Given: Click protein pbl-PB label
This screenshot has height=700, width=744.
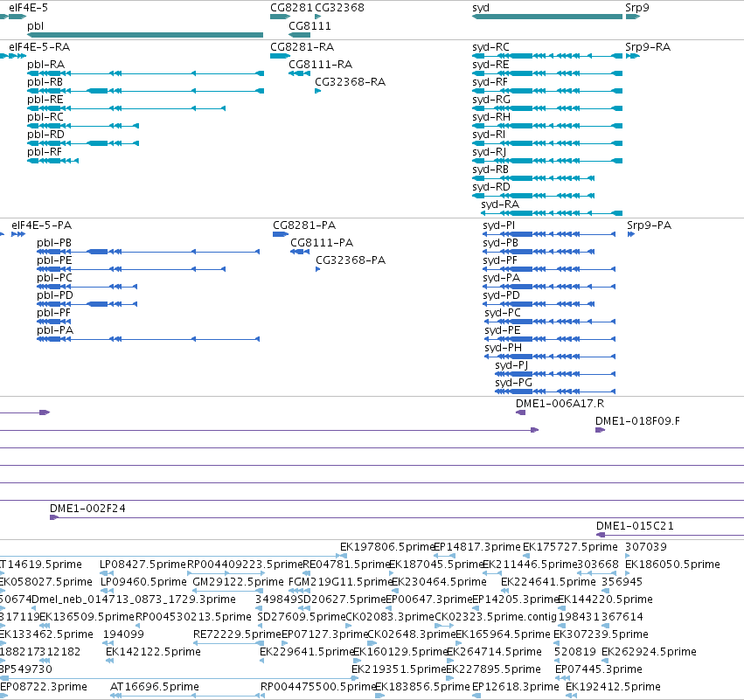Looking at the screenshot, I should pos(54,243).
